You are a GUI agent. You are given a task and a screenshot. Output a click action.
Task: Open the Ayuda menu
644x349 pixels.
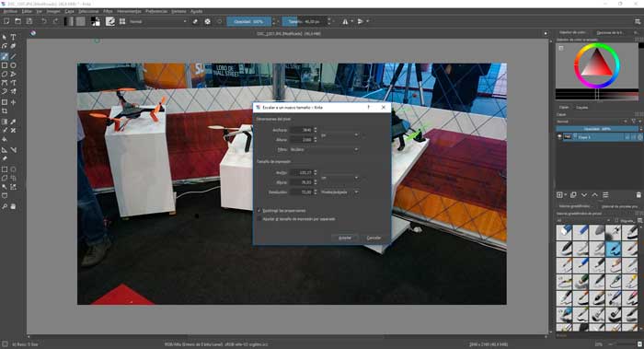coord(196,11)
